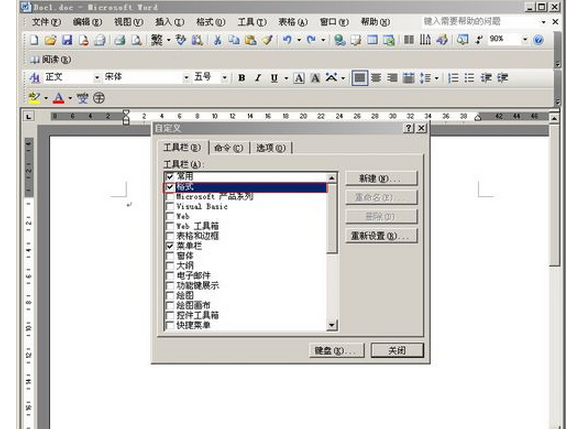Toggle Bold formatting
580x429 pixels.
click(x=242, y=78)
